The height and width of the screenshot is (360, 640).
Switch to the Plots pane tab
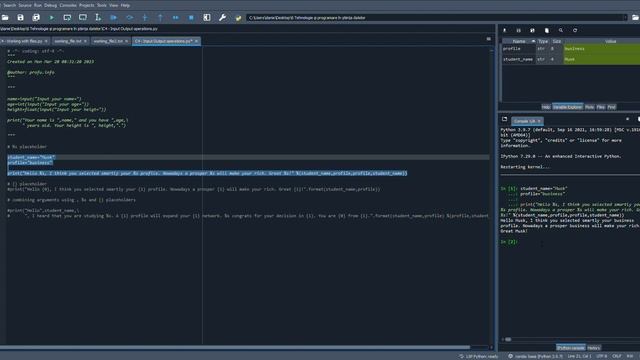[x=589, y=107]
